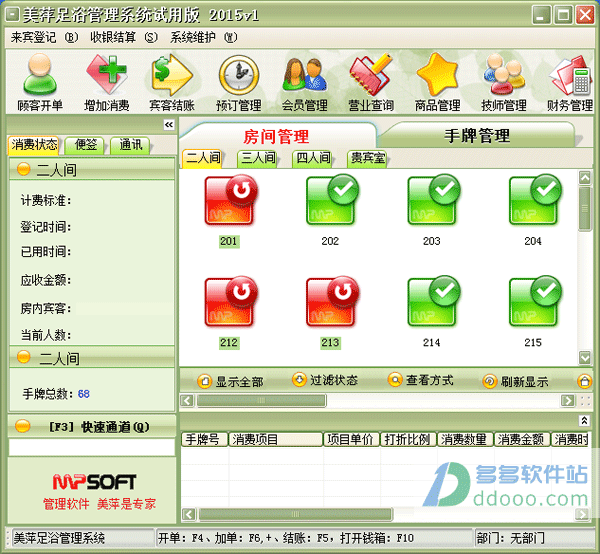Click the filter toolbar scroll-left arrow
The image size is (600, 554).
pyautogui.click(x=187, y=401)
